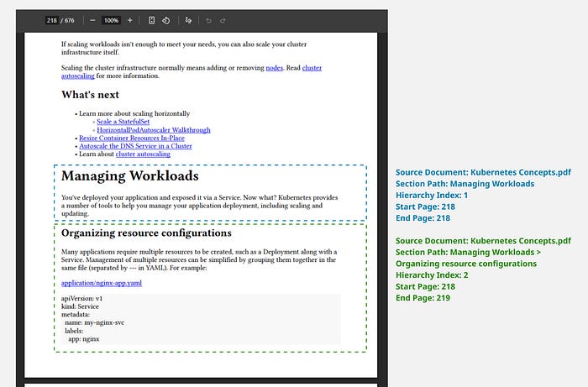This screenshot has width=588, height=387.
Task: Click the zoom in plus icon
Action: [x=129, y=20]
